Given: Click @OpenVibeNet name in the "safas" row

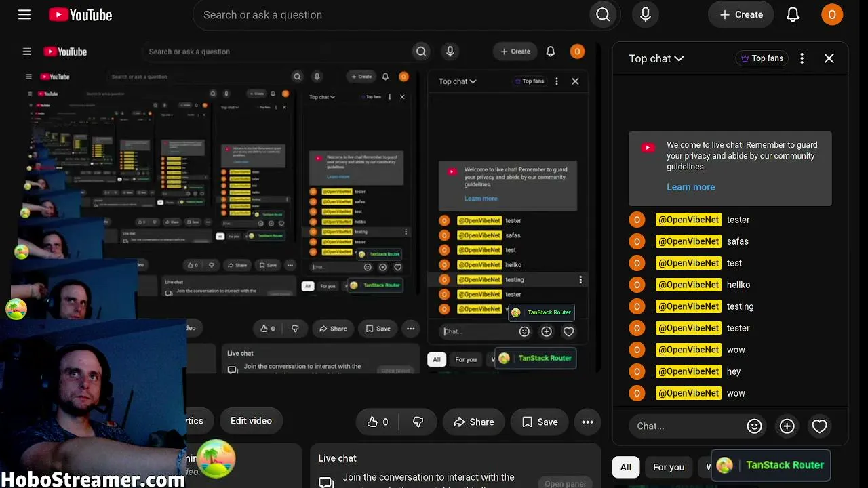Looking at the screenshot, I should point(688,241).
